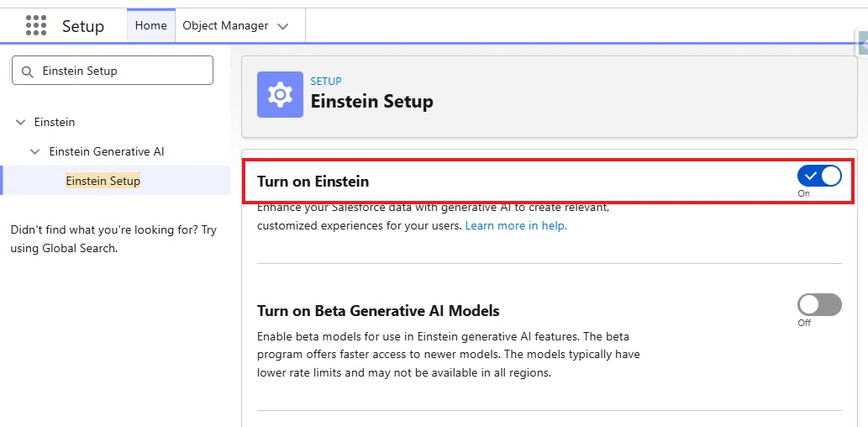
Task: Click the Einstein Setup page heading
Action: click(372, 102)
